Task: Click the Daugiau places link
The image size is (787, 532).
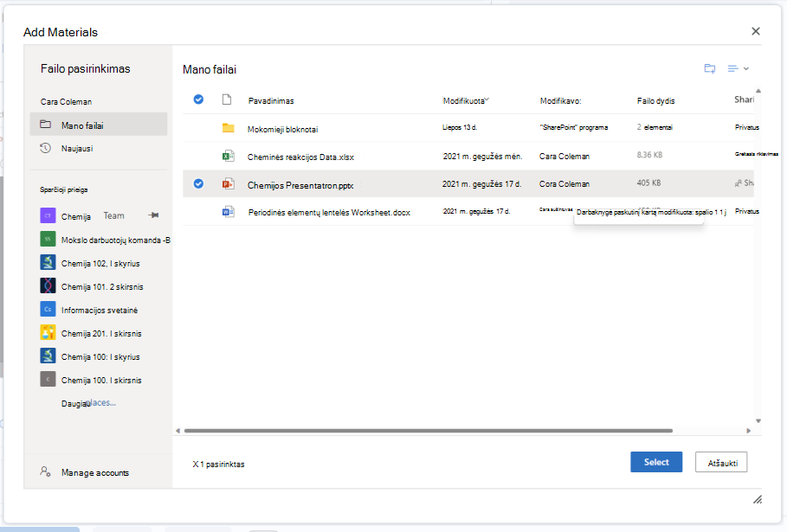Action: coord(88,402)
